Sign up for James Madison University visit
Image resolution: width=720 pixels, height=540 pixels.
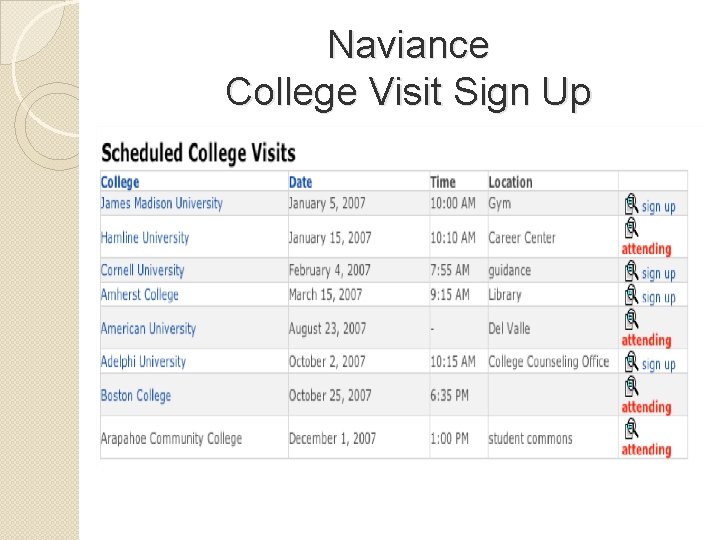point(658,207)
